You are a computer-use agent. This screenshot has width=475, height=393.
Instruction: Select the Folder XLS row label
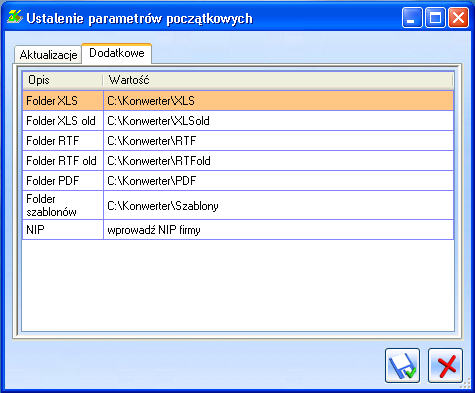tap(63, 101)
